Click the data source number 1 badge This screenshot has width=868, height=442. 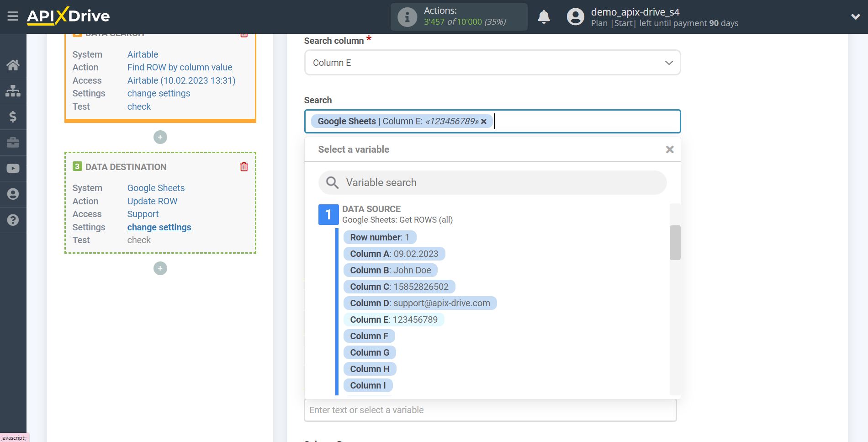coord(328,214)
